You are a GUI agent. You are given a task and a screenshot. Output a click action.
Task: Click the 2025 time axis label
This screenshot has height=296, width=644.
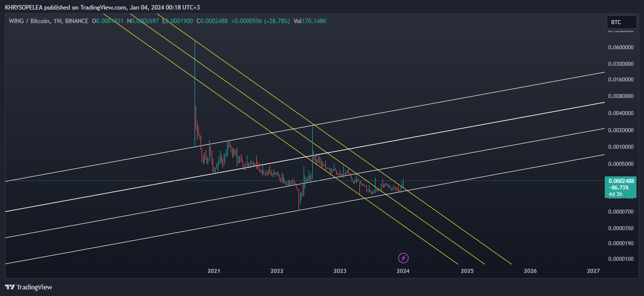(467, 271)
